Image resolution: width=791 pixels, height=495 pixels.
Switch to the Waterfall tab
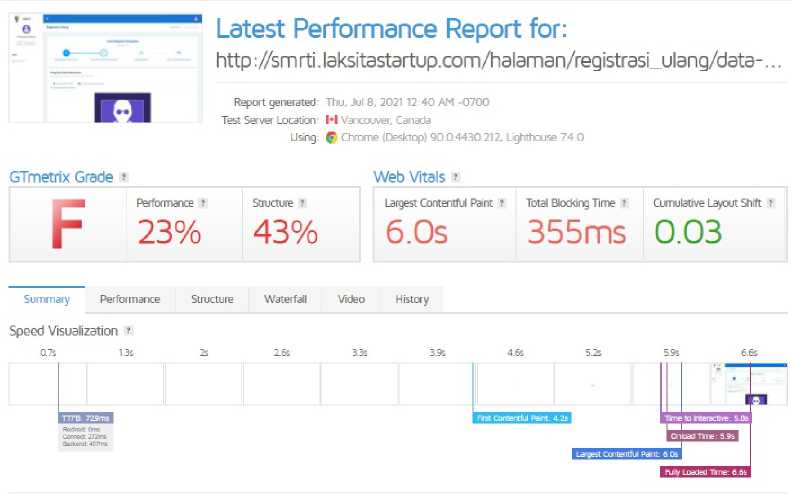pos(285,299)
